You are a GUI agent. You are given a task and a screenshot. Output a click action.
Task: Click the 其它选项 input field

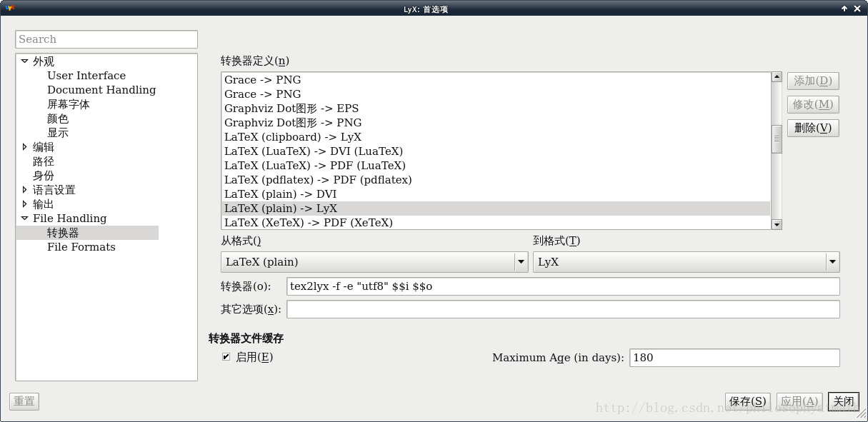(x=563, y=309)
